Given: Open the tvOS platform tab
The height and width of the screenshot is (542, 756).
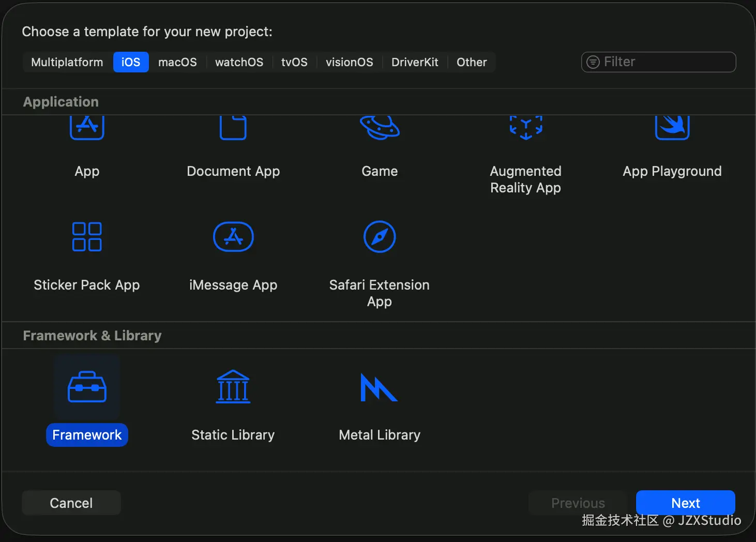Looking at the screenshot, I should pos(294,62).
